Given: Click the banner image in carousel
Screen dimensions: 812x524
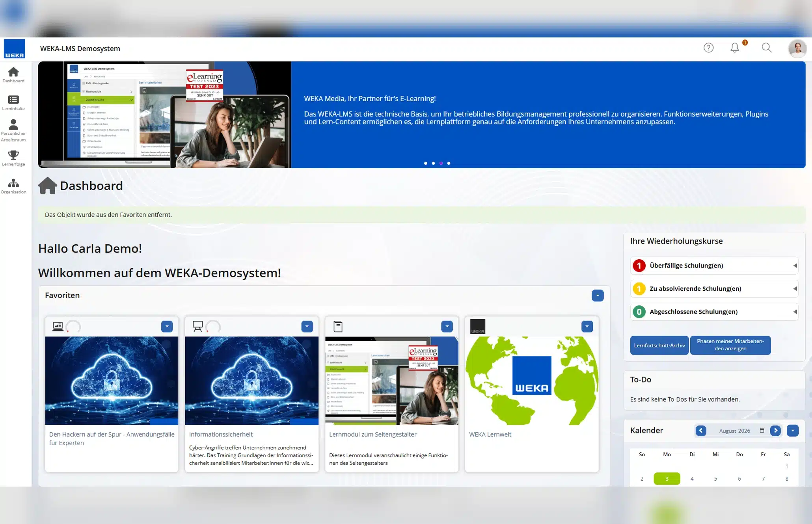Looking at the screenshot, I should (x=165, y=115).
